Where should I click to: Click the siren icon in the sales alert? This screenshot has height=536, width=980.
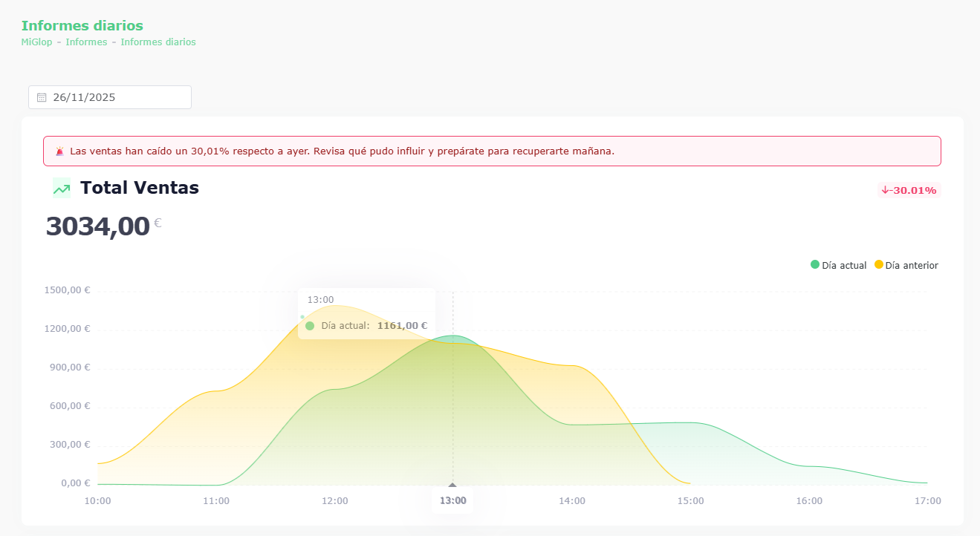tap(60, 151)
